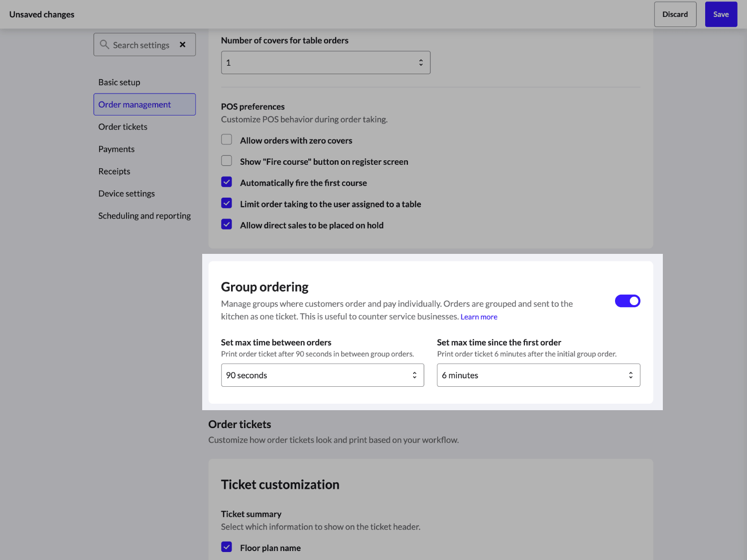Open the 6 minutes dropdown
The height and width of the screenshot is (560, 747).
(538, 375)
